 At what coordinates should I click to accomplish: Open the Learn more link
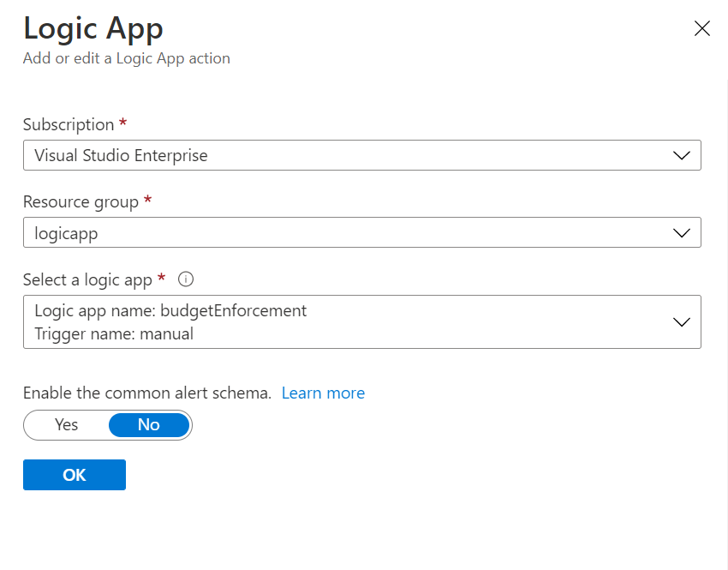(x=323, y=393)
